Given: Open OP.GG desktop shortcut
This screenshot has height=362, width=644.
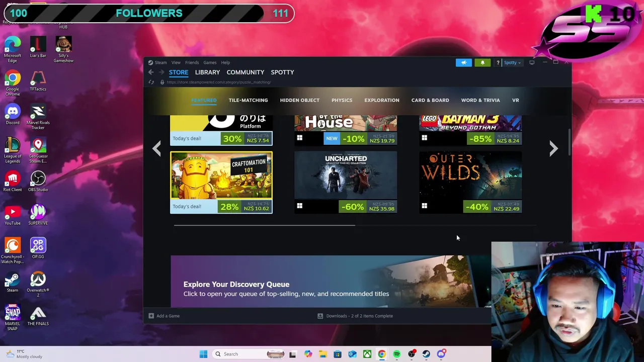Looking at the screenshot, I should [x=38, y=248].
